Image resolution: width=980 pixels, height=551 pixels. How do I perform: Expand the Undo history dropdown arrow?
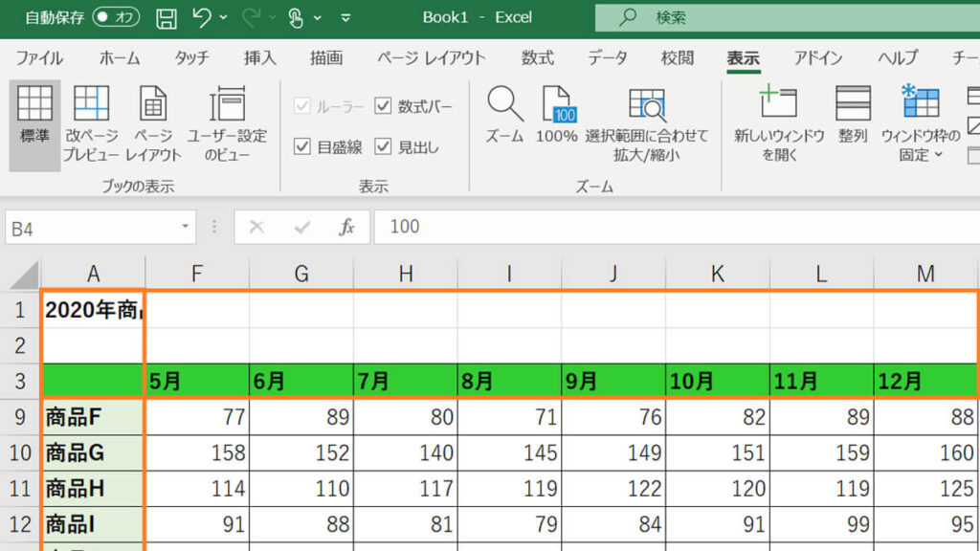(x=224, y=17)
